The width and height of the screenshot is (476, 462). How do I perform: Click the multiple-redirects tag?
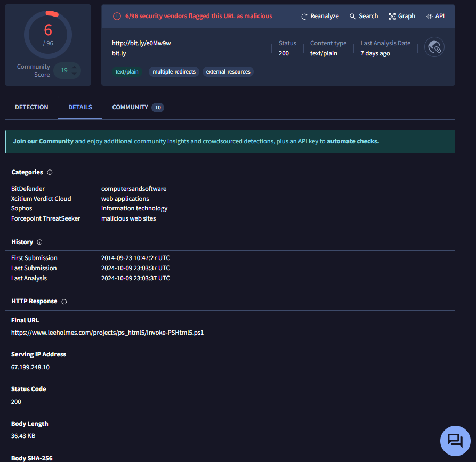coord(174,72)
